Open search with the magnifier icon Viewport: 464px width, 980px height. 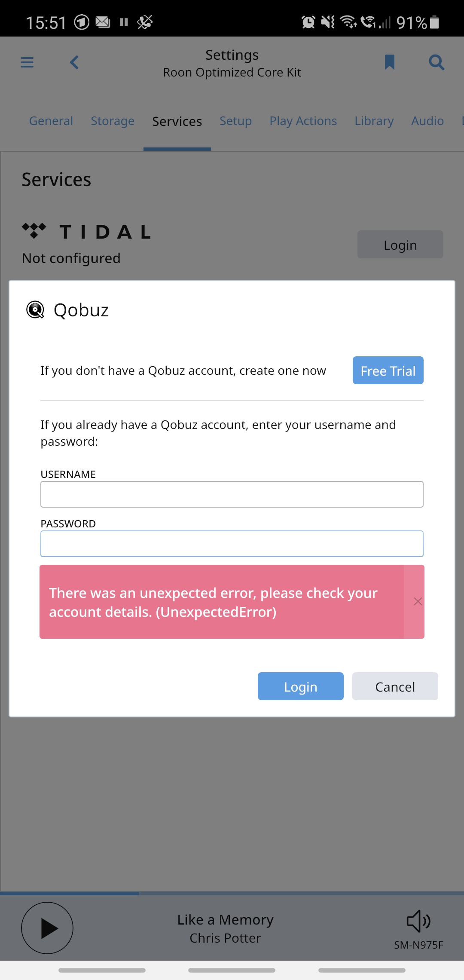[x=437, y=62]
